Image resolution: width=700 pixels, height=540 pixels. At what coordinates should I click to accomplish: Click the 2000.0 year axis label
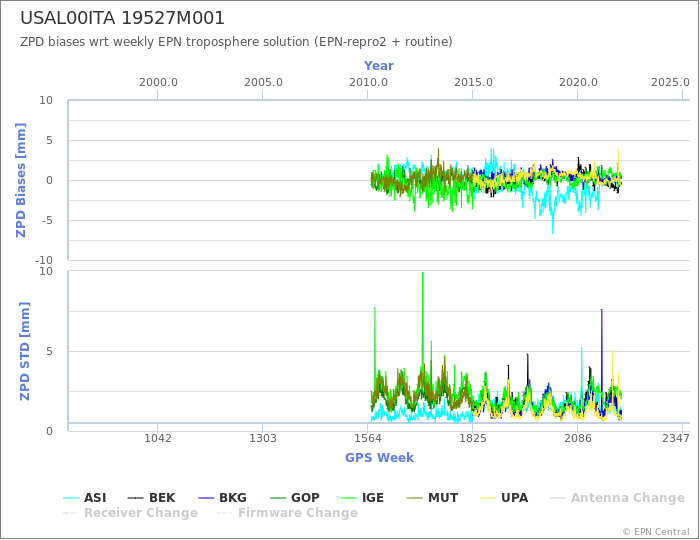pyautogui.click(x=158, y=83)
